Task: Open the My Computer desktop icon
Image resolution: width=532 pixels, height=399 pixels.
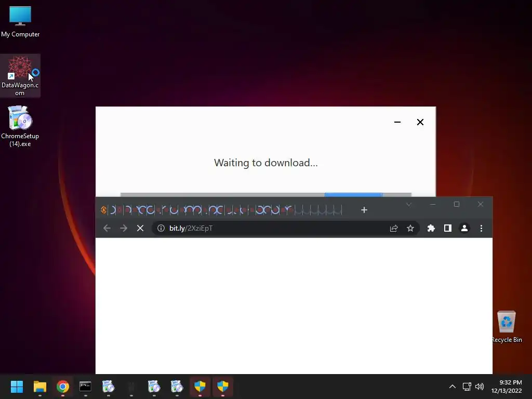Action: (20, 21)
